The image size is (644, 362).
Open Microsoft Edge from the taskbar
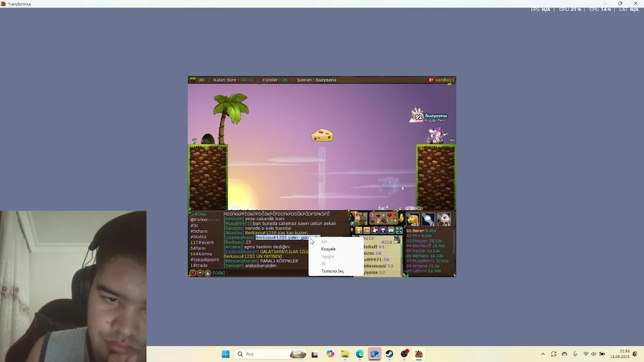(360, 354)
